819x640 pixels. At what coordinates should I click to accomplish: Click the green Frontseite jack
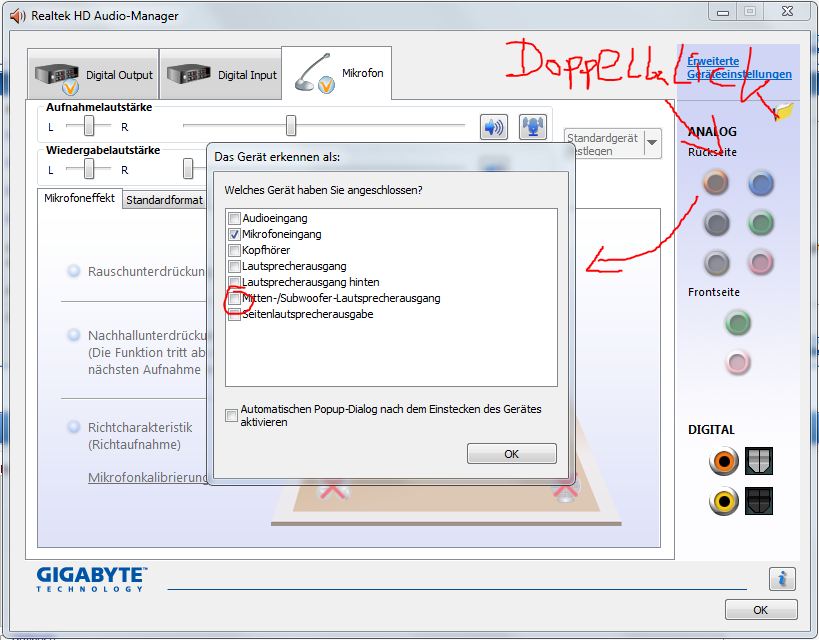pyautogui.click(x=738, y=323)
